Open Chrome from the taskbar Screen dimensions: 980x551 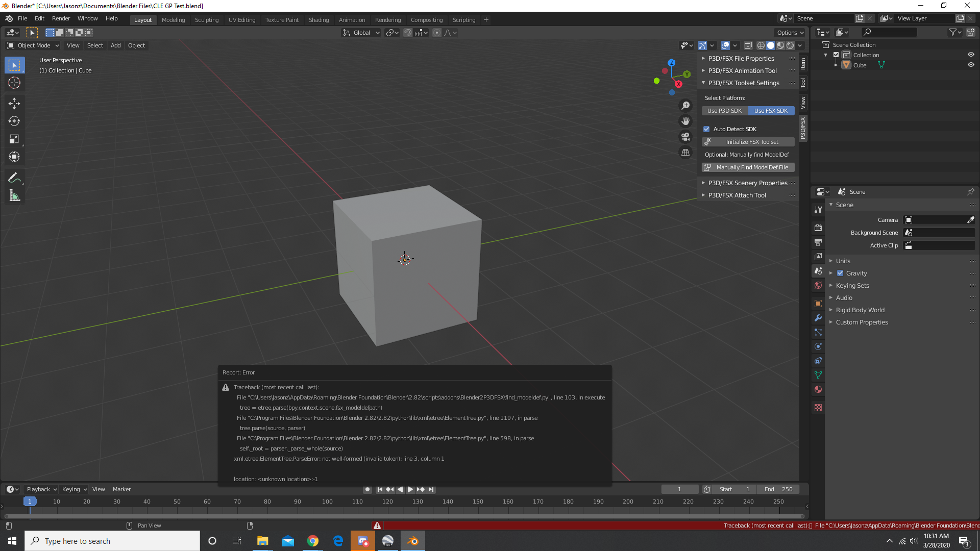(313, 541)
